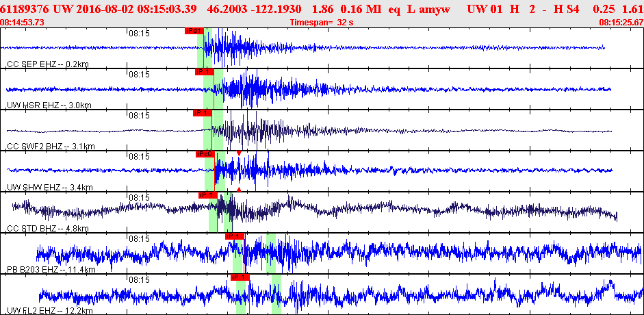Select the red pick flag on UW SHW trace
The height and width of the screenshot is (315, 644).
[205, 154]
